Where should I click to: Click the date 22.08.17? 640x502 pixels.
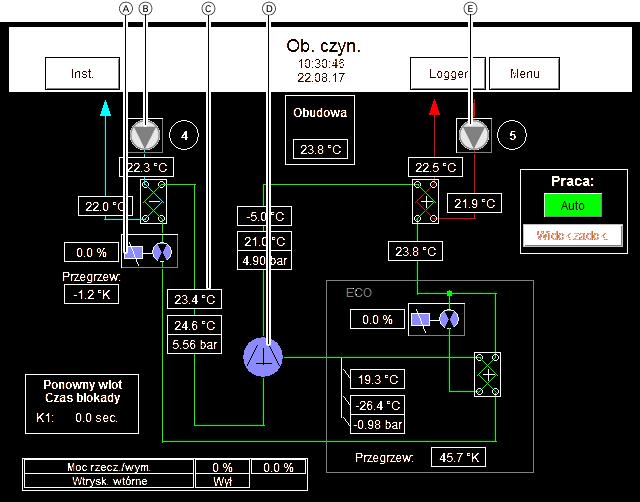[x=321, y=78]
